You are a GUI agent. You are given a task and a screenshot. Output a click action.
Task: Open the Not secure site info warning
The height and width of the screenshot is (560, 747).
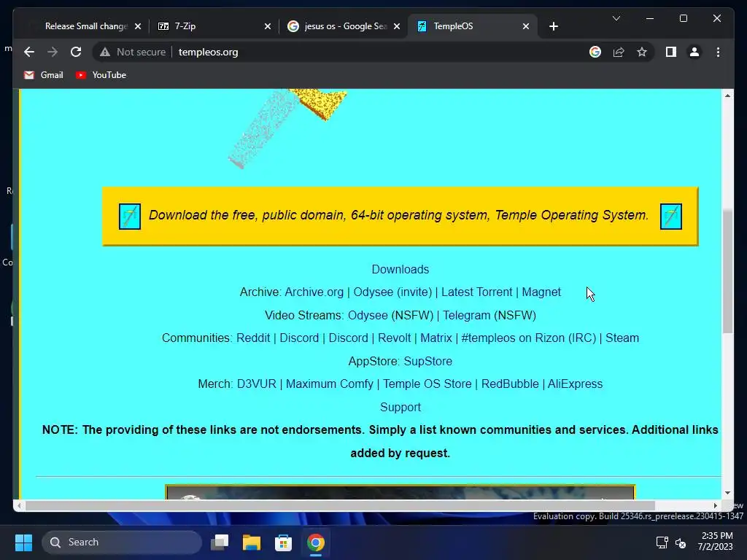pyautogui.click(x=133, y=52)
